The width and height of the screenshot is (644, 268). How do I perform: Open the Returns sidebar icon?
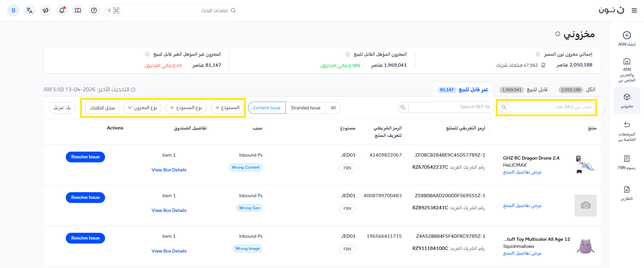coord(627,125)
